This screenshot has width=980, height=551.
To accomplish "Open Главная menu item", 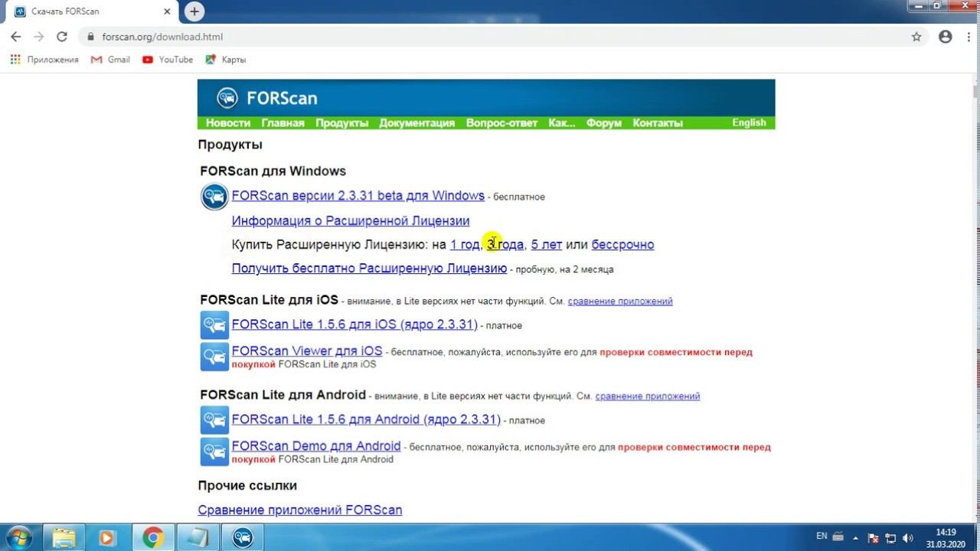I will pyautogui.click(x=283, y=122).
